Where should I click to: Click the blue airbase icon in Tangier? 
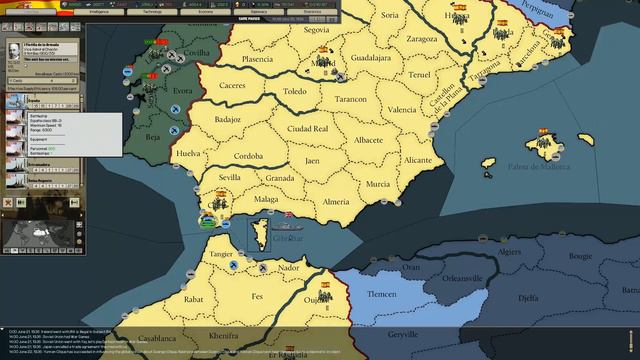coord(233,265)
